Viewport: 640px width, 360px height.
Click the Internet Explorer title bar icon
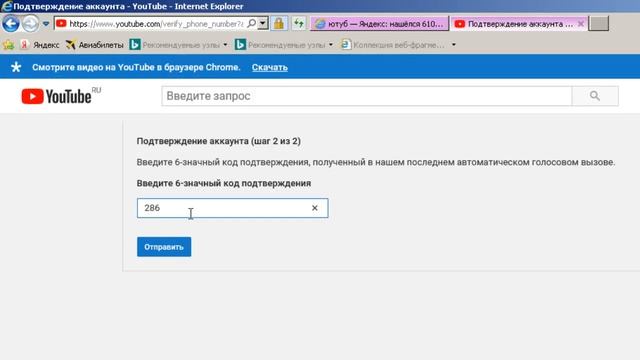[7, 6]
